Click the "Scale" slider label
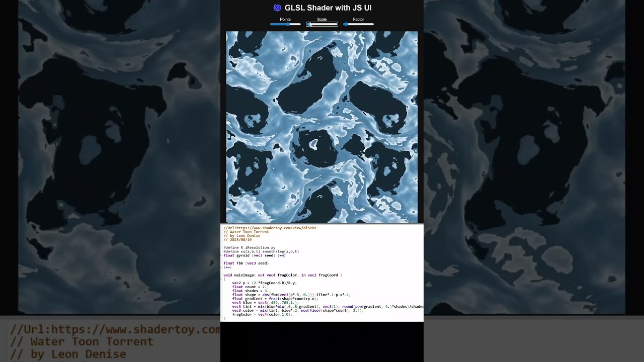This screenshot has width=644, height=362. click(322, 20)
